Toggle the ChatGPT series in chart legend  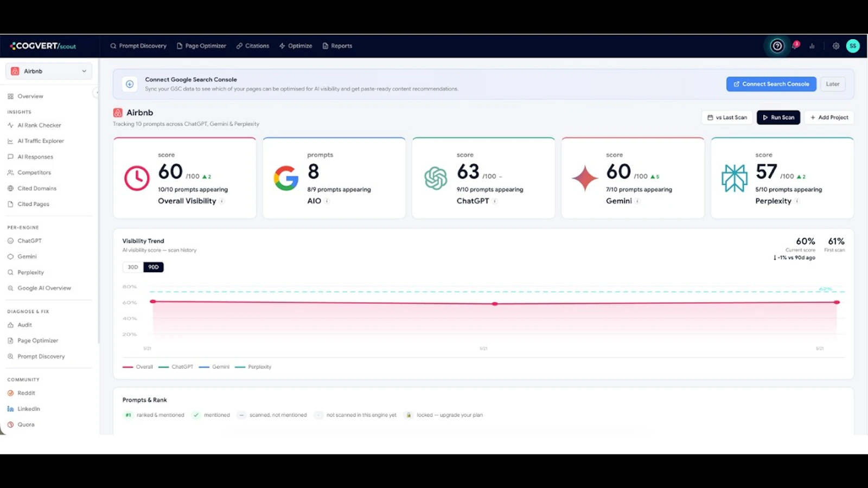[x=176, y=367]
